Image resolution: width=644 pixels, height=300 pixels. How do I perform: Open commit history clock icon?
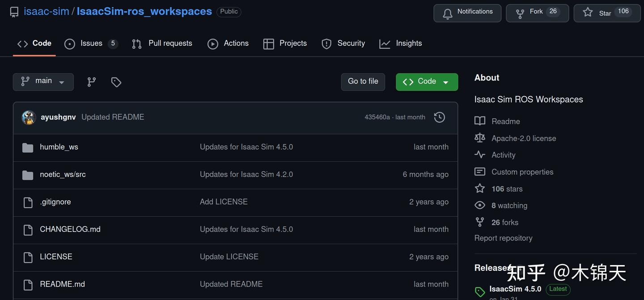coord(440,117)
